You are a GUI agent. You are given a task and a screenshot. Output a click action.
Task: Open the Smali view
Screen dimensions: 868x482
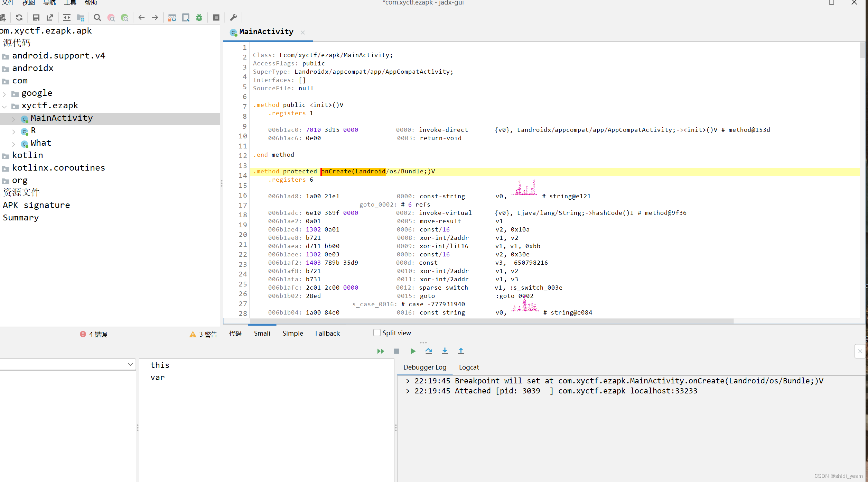click(x=262, y=333)
